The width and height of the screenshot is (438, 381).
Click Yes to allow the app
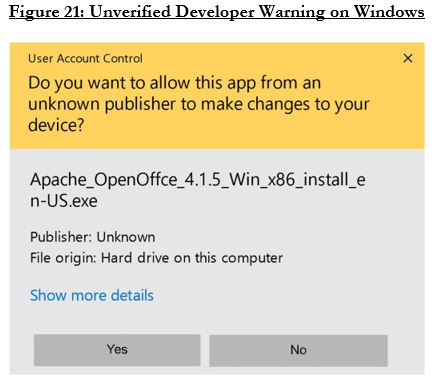pos(117,350)
